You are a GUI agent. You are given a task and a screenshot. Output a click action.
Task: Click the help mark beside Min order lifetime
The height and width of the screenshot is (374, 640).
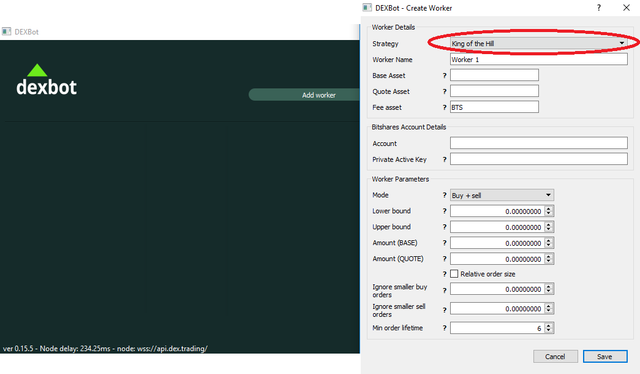pos(444,327)
